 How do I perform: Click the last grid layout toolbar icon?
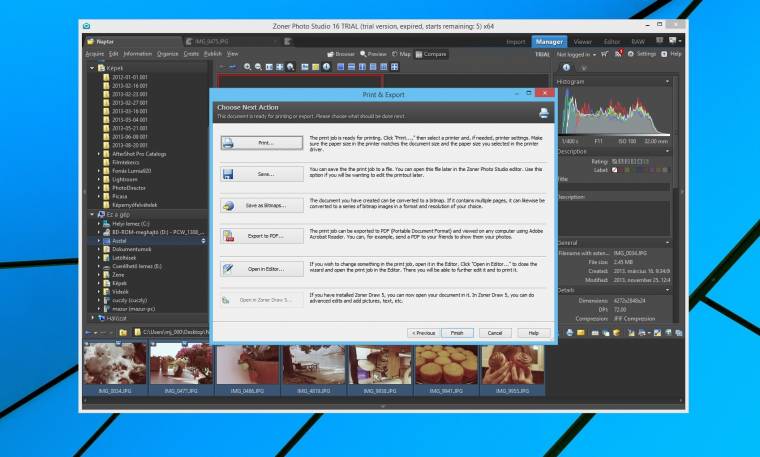[x=395, y=67]
